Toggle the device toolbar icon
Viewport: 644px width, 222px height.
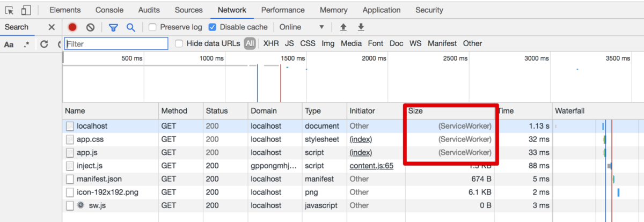26,10
